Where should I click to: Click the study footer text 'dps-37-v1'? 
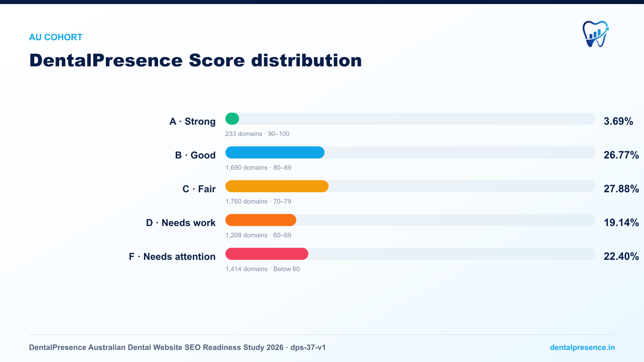[308, 348]
